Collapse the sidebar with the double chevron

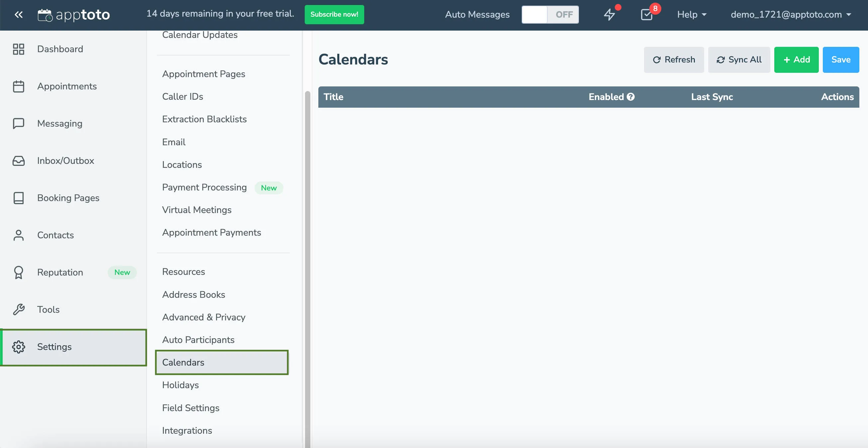pyautogui.click(x=19, y=15)
